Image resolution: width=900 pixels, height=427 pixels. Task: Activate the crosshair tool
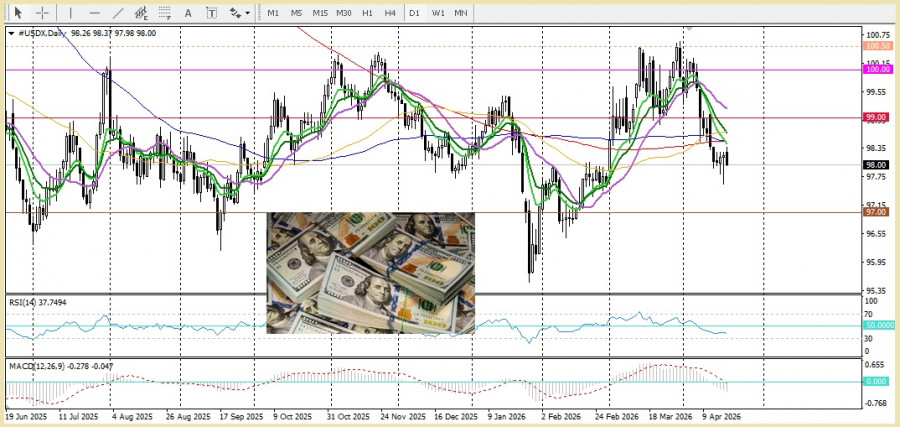click(x=43, y=13)
